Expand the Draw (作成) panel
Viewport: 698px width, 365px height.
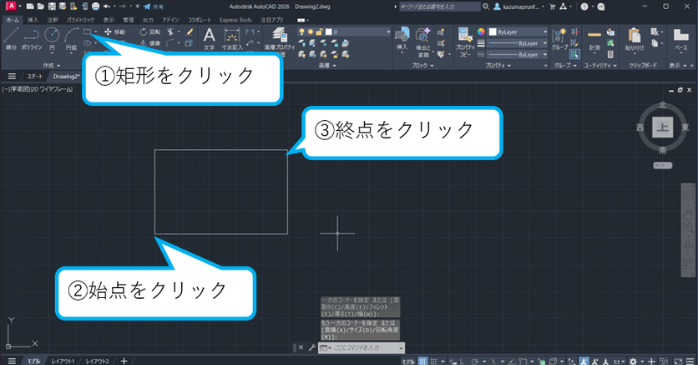[x=51, y=65]
